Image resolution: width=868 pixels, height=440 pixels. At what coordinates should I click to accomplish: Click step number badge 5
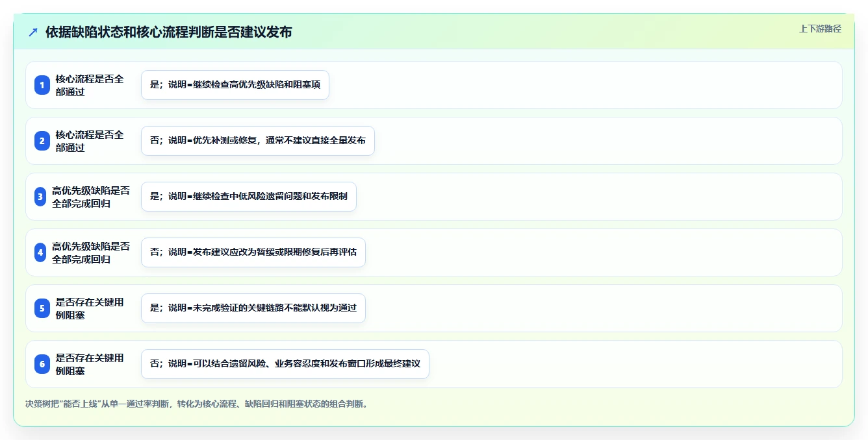click(x=42, y=308)
